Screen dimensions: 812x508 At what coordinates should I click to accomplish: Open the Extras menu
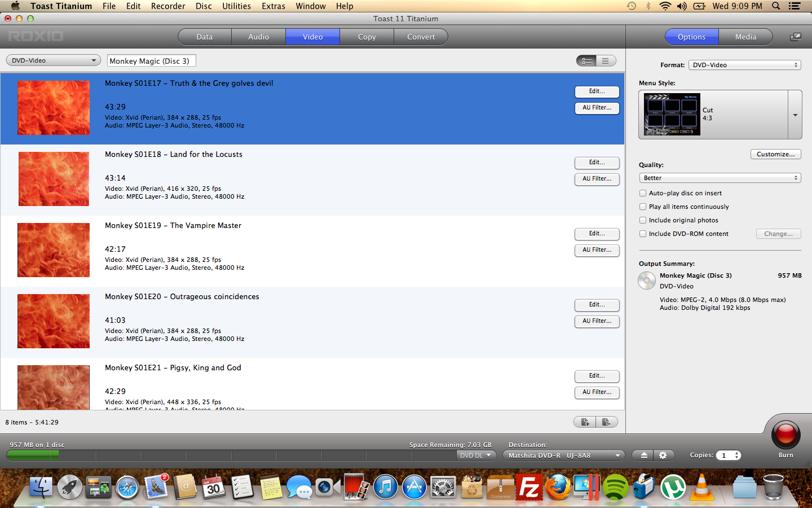[273, 6]
